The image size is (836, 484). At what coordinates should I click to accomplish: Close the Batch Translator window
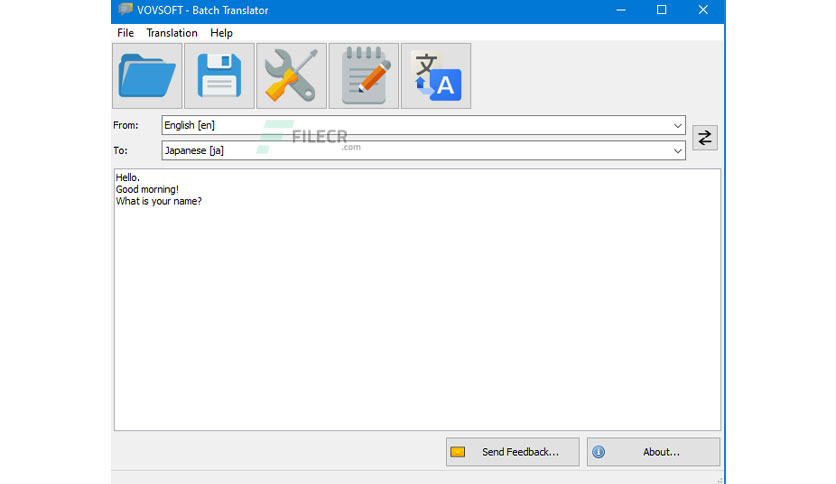[x=703, y=10]
